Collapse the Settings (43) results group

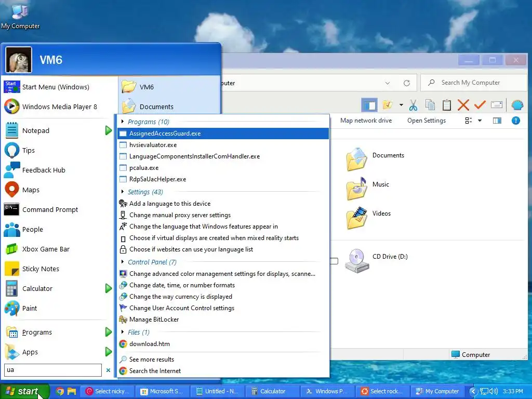click(123, 192)
